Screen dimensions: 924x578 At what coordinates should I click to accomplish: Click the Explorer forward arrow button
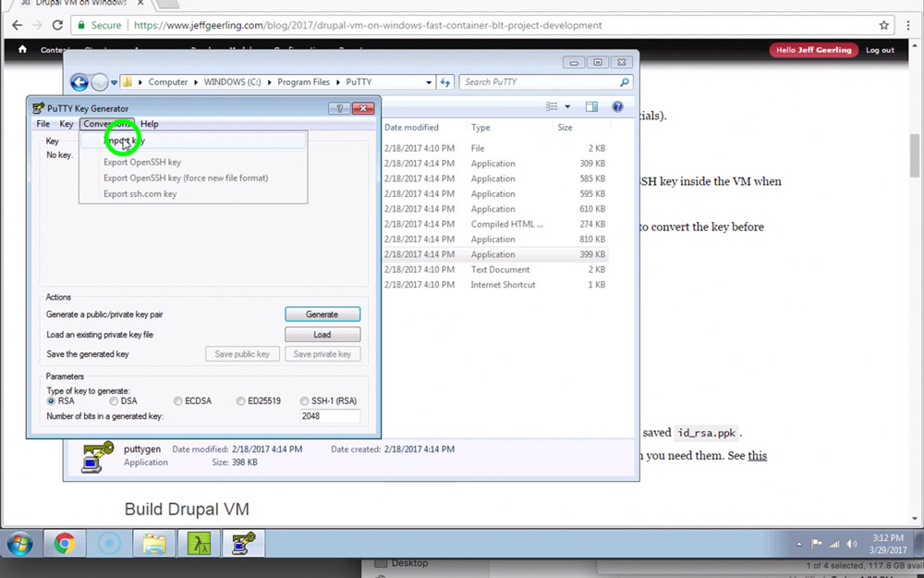[x=99, y=82]
